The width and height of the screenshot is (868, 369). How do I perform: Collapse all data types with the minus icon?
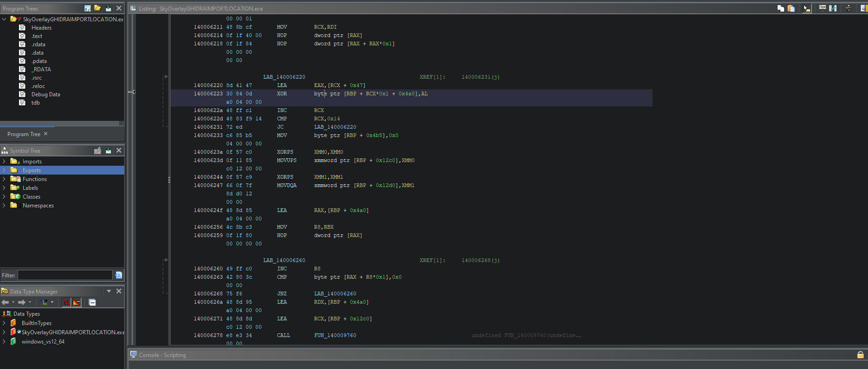(x=92, y=302)
